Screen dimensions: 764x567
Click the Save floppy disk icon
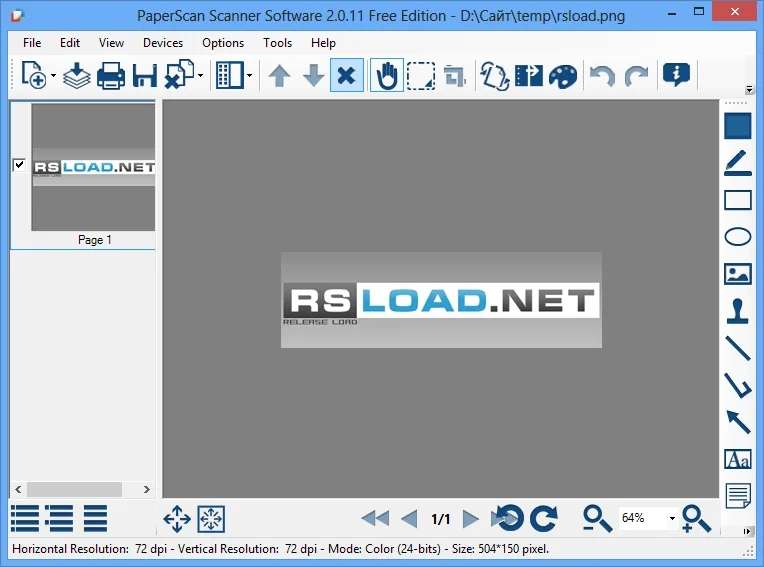(x=144, y=75)
